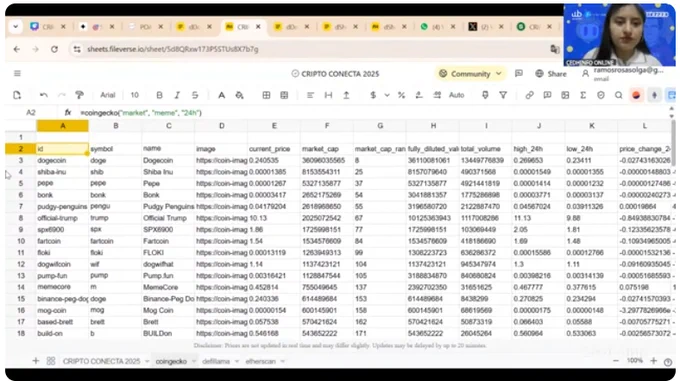Select row 10 header
This screenshot has width=680, height=381.
pyautogui.click(x=20, y=241)
